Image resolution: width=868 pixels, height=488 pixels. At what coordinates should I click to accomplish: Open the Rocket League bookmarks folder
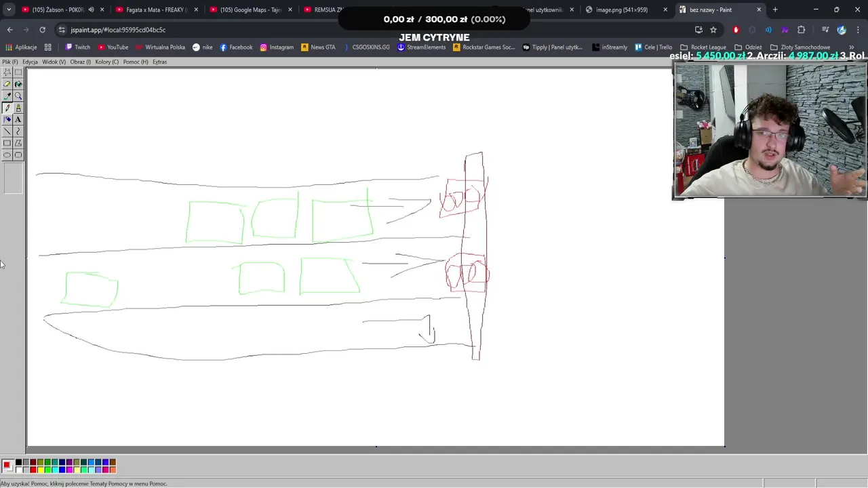[x=703, y=47]
